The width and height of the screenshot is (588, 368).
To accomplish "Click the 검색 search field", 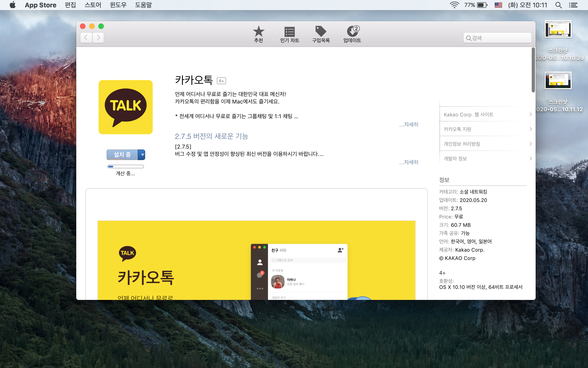I will [497, 38].
